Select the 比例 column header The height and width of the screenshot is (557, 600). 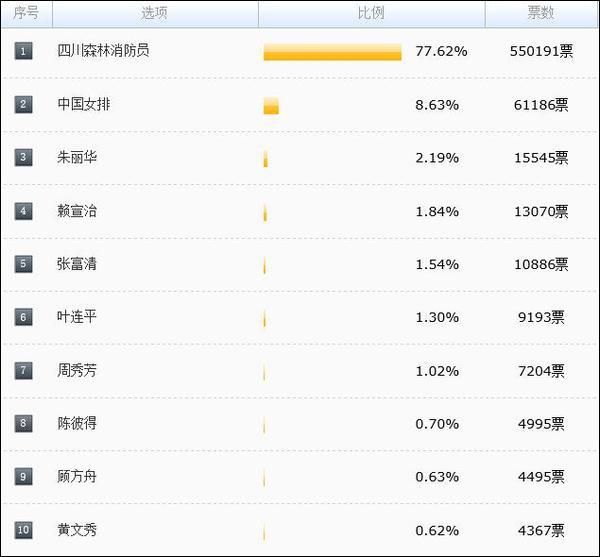[372, 14]
